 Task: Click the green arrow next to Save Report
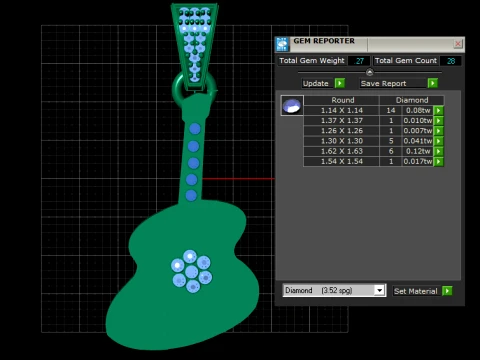[433, 83]
